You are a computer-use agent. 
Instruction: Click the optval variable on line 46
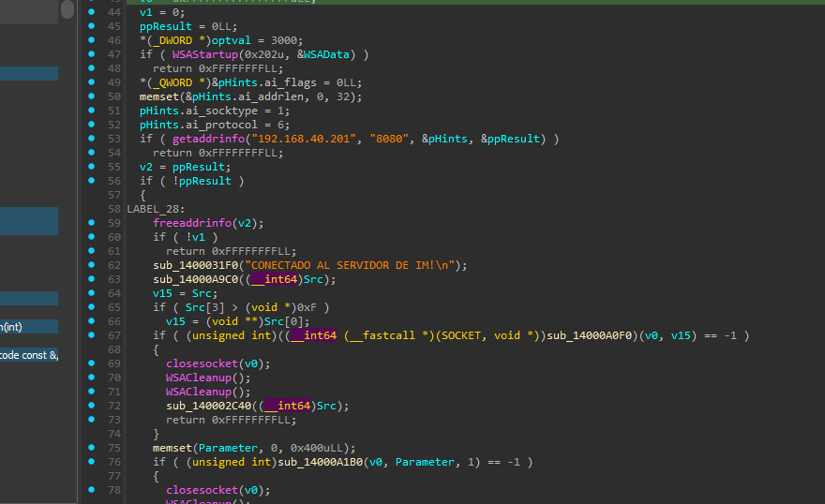(232, 40)
